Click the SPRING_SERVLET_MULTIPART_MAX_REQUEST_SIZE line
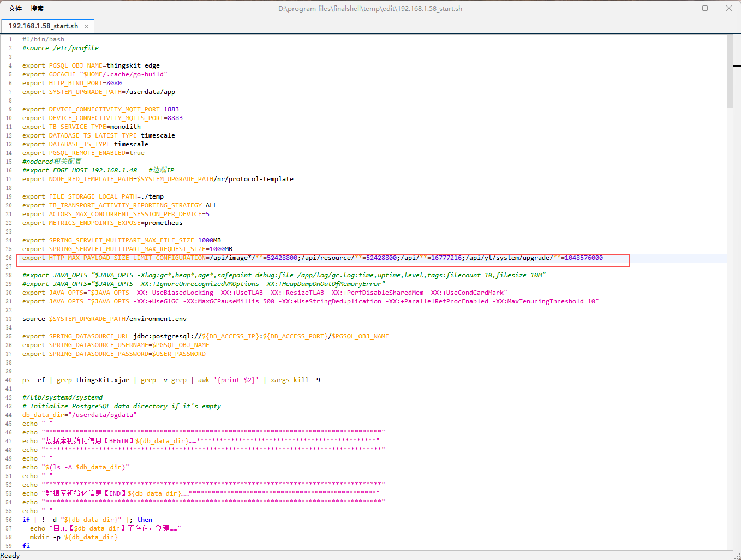Screen dimensions: 741x560 click(x=127, y=249)
